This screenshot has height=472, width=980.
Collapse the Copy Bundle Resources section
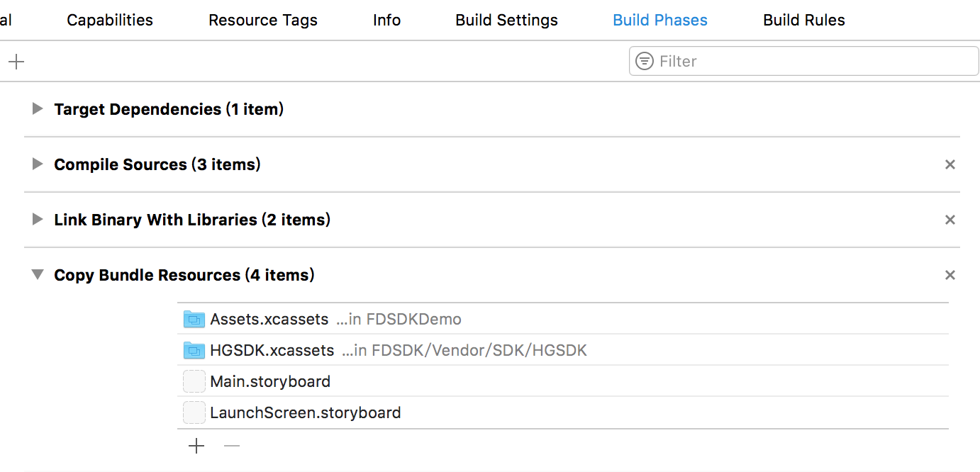(38, 275)
